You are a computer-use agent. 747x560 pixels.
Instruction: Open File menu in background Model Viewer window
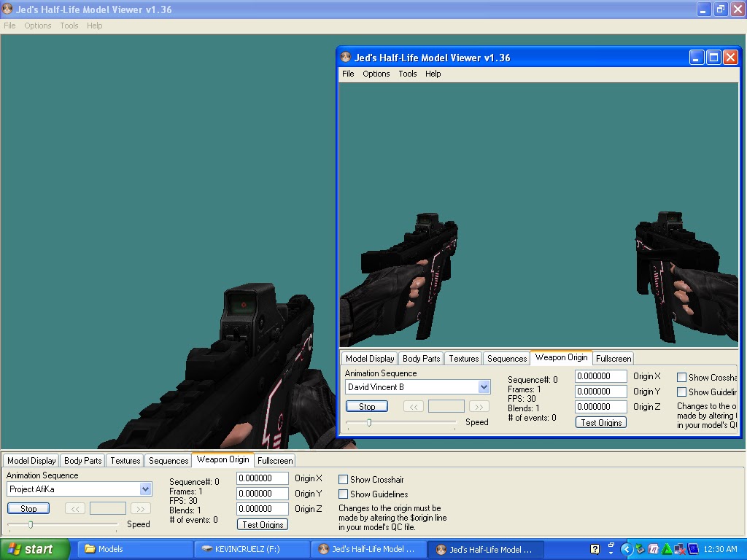[9, 26]
